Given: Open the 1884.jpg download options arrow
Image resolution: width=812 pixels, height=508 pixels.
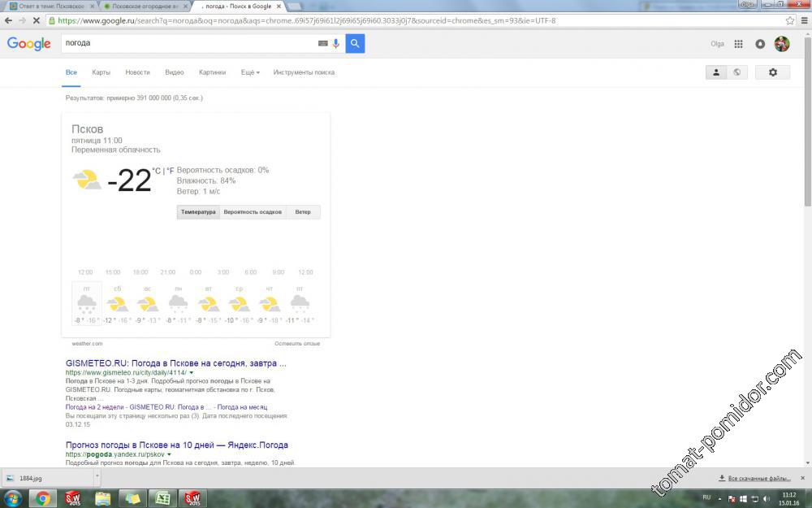Looking at the screenshot, I should click(x=97, y=477).
